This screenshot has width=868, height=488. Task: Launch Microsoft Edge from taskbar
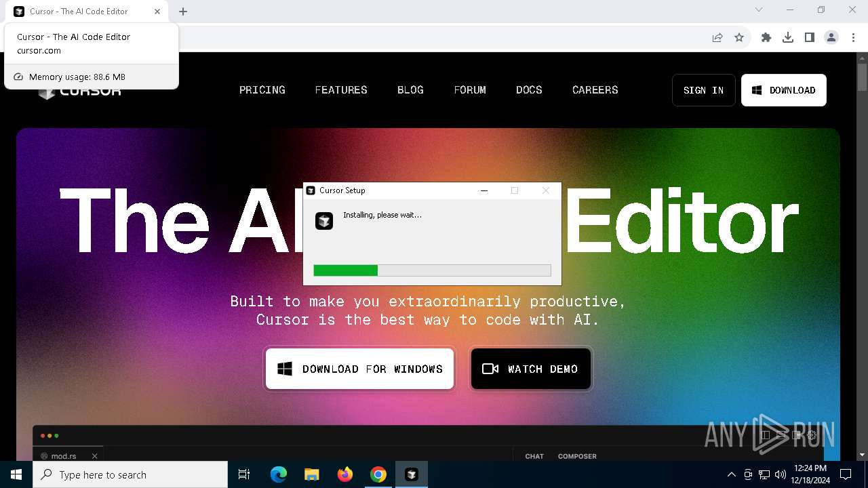click(279, 474)
